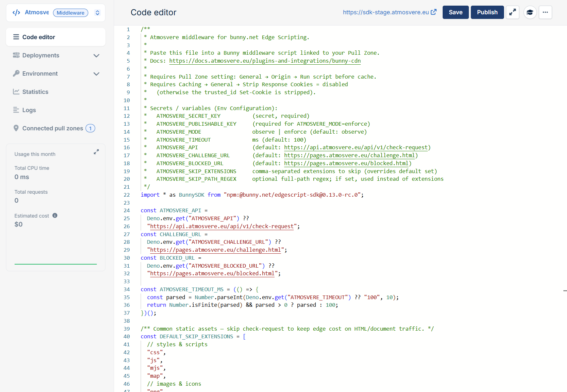
Task: Click line number 34 in the gutter
Action: click(127, 290)
